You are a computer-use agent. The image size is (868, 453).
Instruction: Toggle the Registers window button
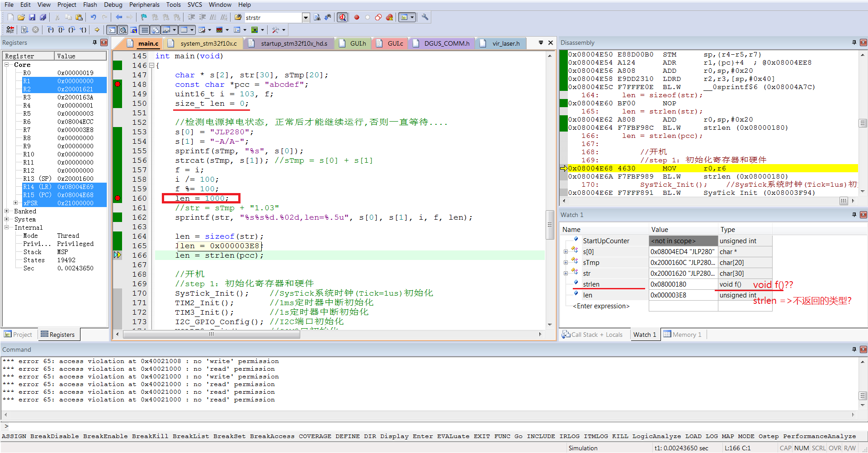click(x=145, y=30)
